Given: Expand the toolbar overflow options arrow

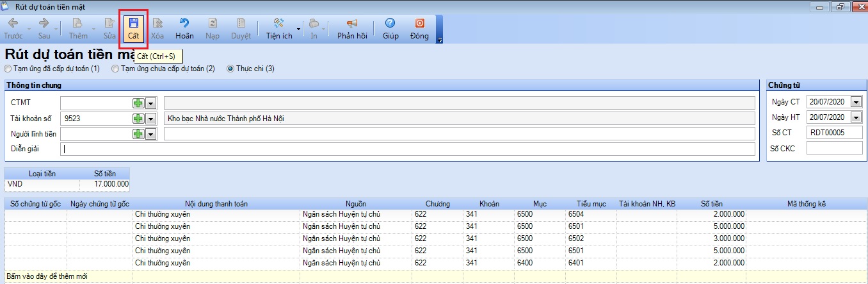Looking at the screenshot, I should tap(440, 40).
